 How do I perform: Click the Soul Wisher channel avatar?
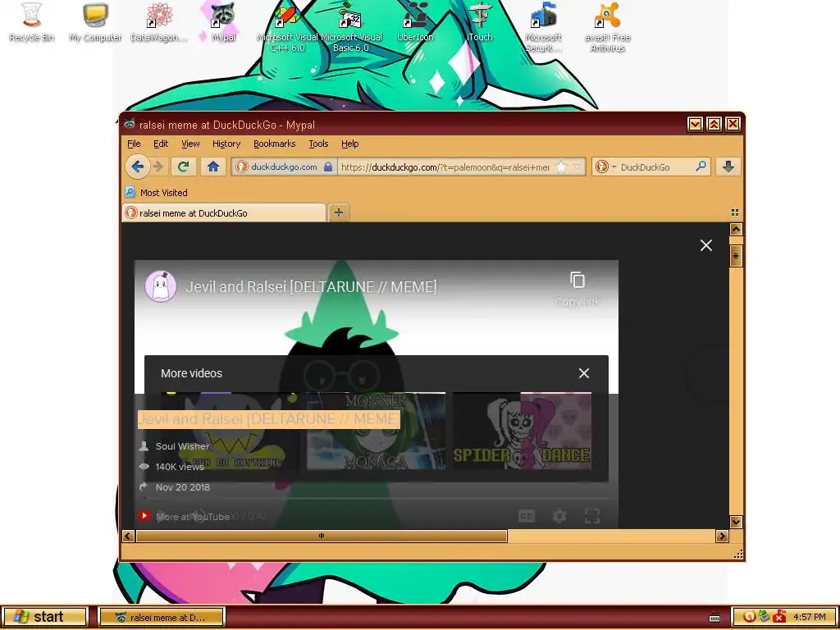161,286
